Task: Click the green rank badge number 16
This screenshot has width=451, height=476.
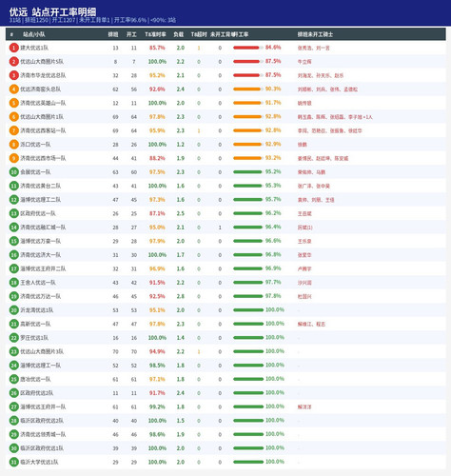Action: (13, 255)
